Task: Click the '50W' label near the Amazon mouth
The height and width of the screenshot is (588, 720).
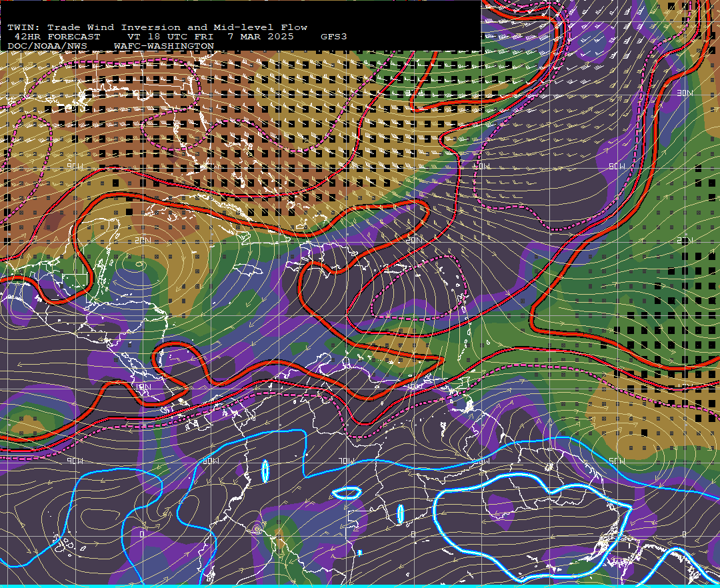Action: click(x=617, y=461)
